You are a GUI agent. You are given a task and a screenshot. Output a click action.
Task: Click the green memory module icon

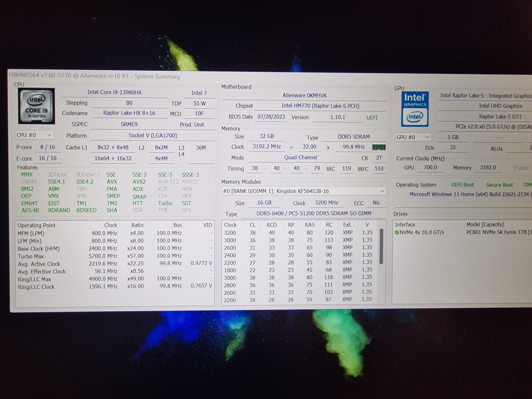tap(379, 147)
